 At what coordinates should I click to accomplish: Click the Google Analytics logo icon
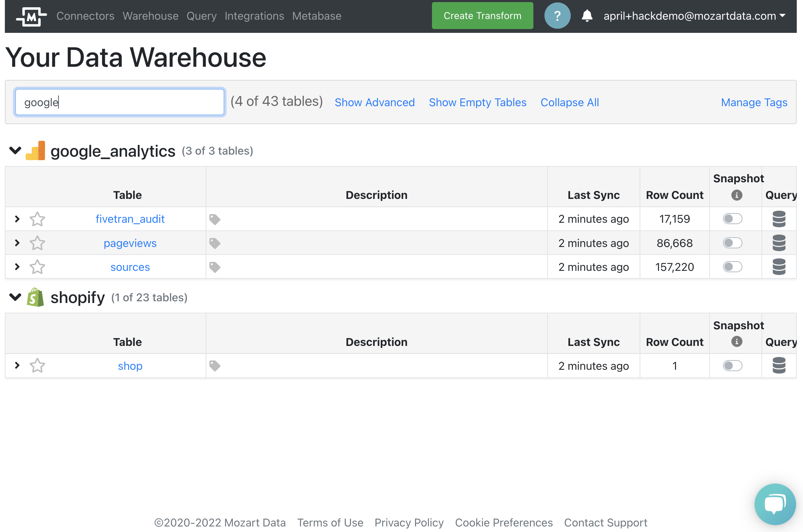[36, 150]
